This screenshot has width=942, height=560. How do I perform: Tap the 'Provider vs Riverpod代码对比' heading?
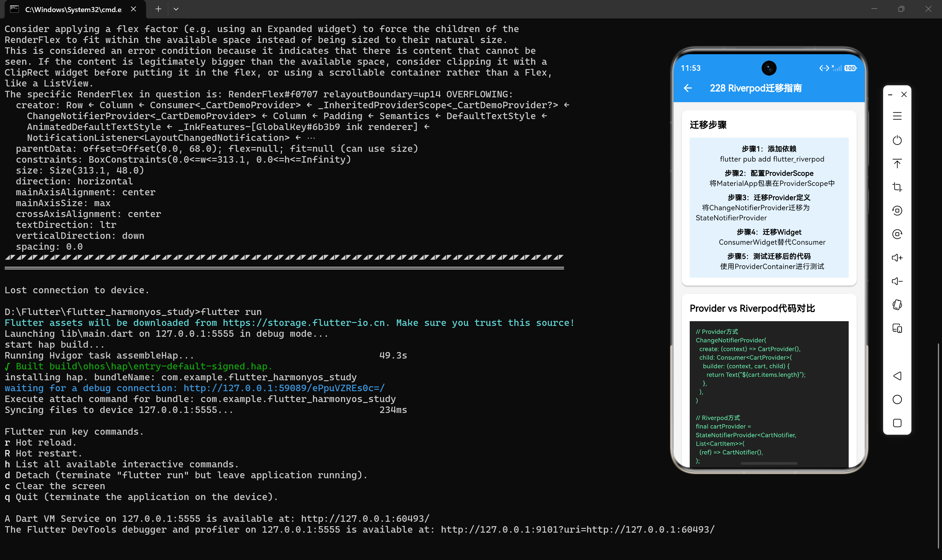[x=752, y=309]
